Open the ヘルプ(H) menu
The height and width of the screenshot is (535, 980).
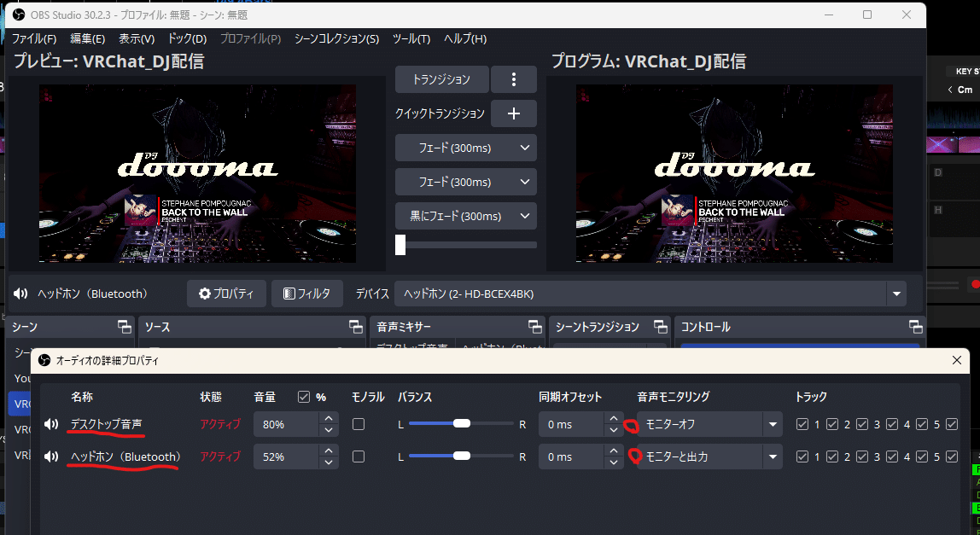[465, 38]
